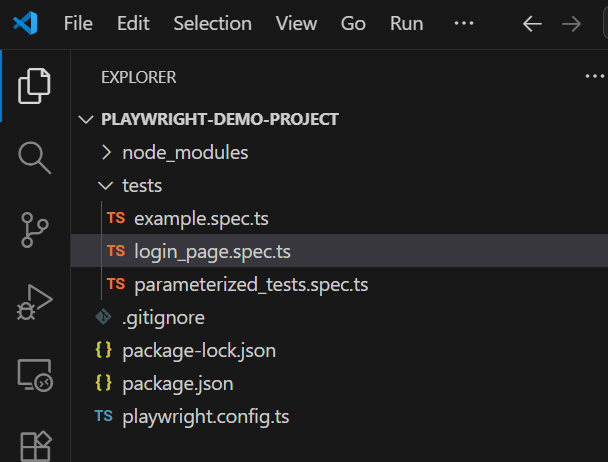608x462 pixels.
Task: Open Explorer's more actions ellipsis
Action: click(594, 76)
